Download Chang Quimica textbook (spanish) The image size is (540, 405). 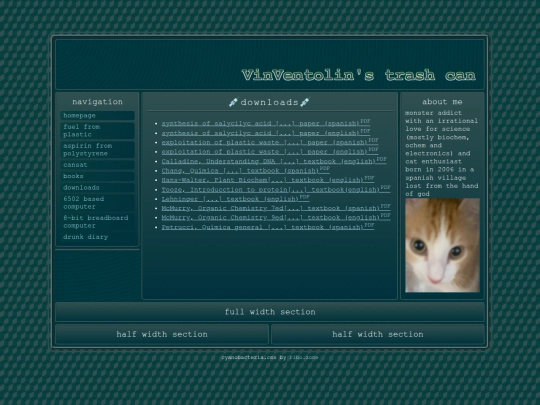tap(246, 170)
